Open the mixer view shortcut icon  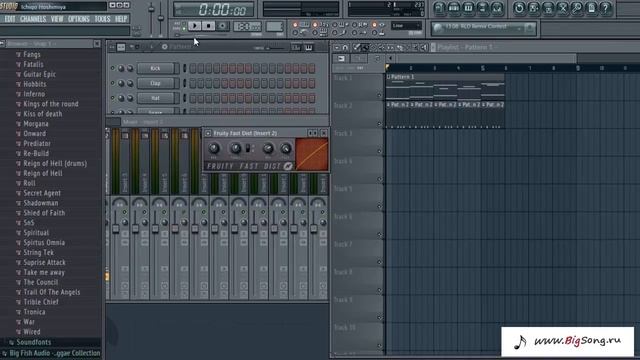(496, 8)
